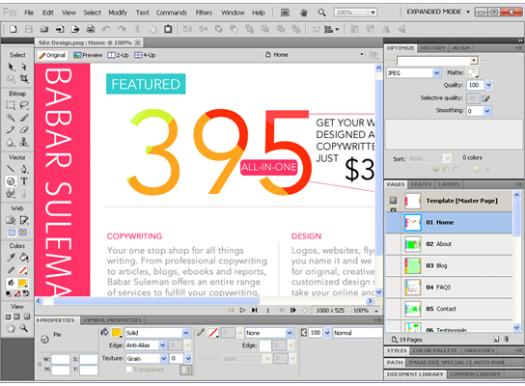Choose the Eyedropper tool under Colors

pos(11,257)
